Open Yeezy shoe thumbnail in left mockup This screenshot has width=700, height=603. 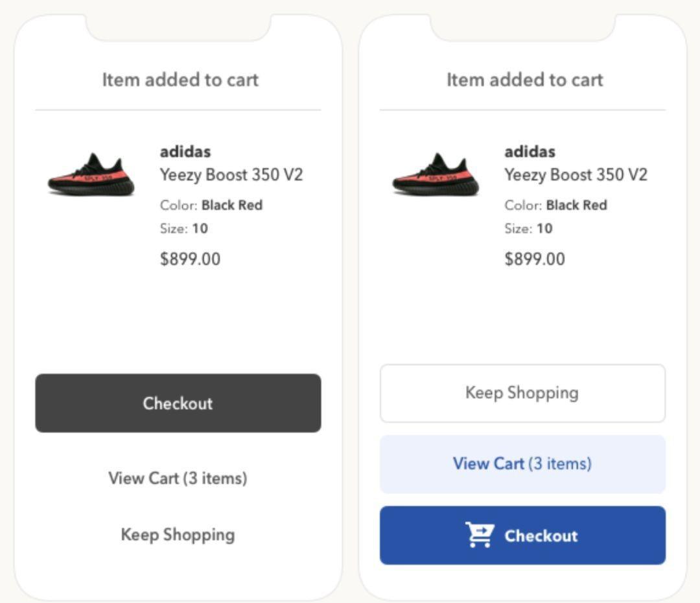91,174
